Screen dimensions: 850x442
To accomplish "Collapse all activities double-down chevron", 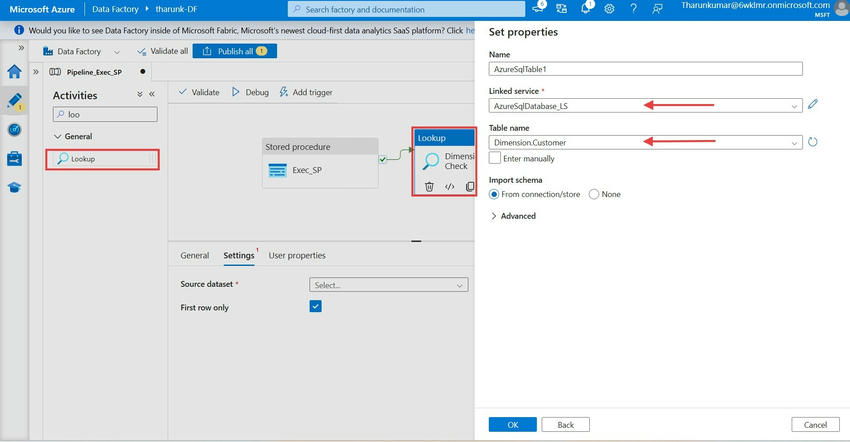I will [x=140, y=94].
